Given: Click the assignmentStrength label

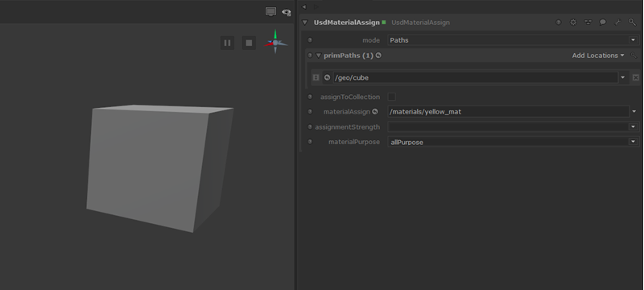Looking at the screenshot, I should point(348,127).
